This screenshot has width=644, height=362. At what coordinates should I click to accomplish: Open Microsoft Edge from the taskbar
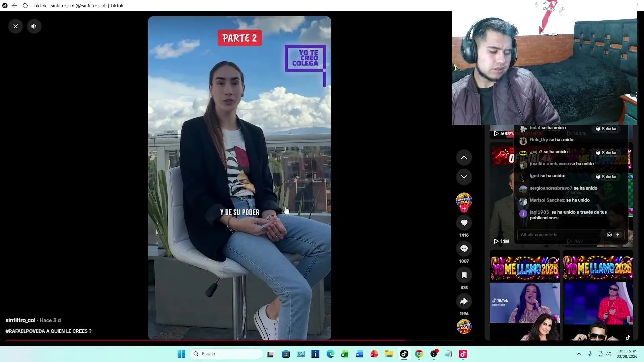tap(330, 354)
